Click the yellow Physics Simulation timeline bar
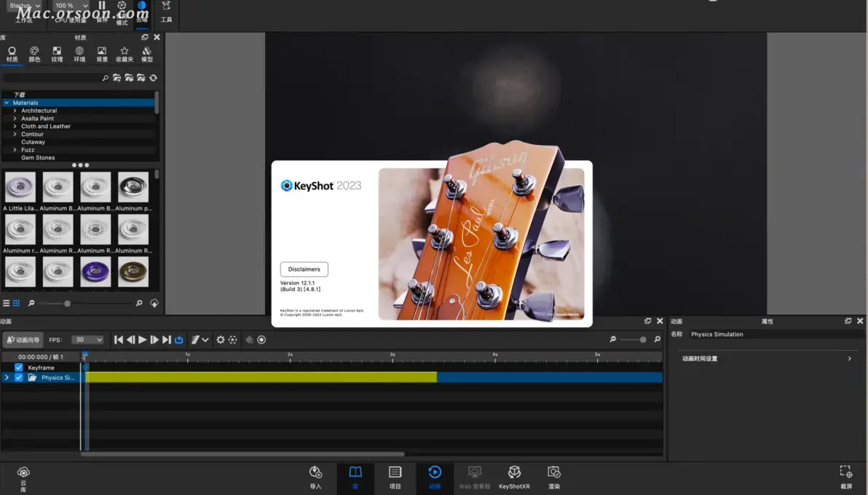The image size is (868, 495). coord(261,378)
